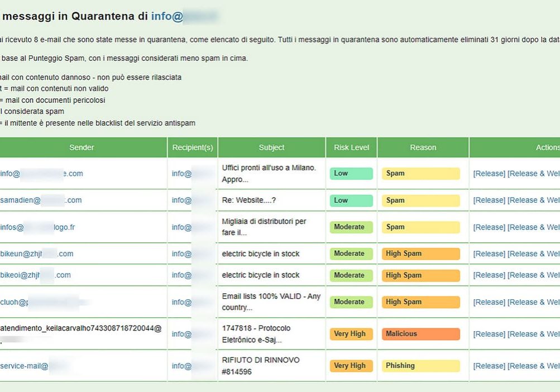Click the sender bikeoi@zhj address
This screenshot has width=560, height=392.
click(x=35, y=275)
